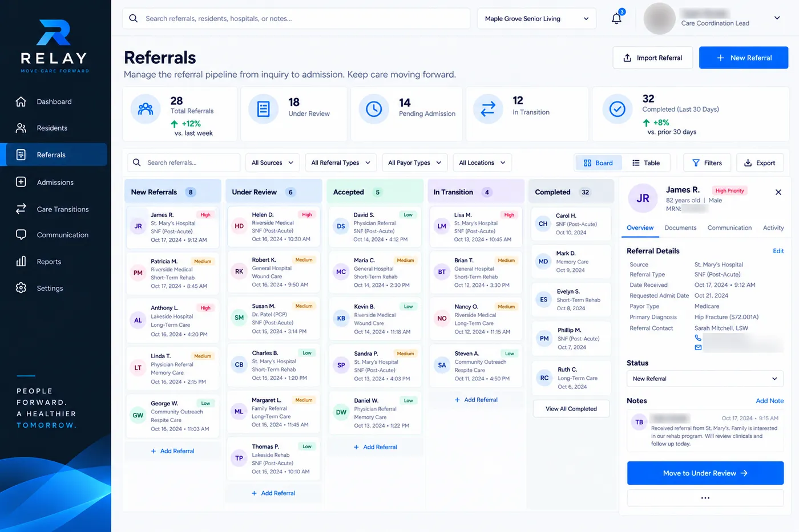Click the referral contact email icon
This screenshot has height=532, width=799.
click(698, 347)
